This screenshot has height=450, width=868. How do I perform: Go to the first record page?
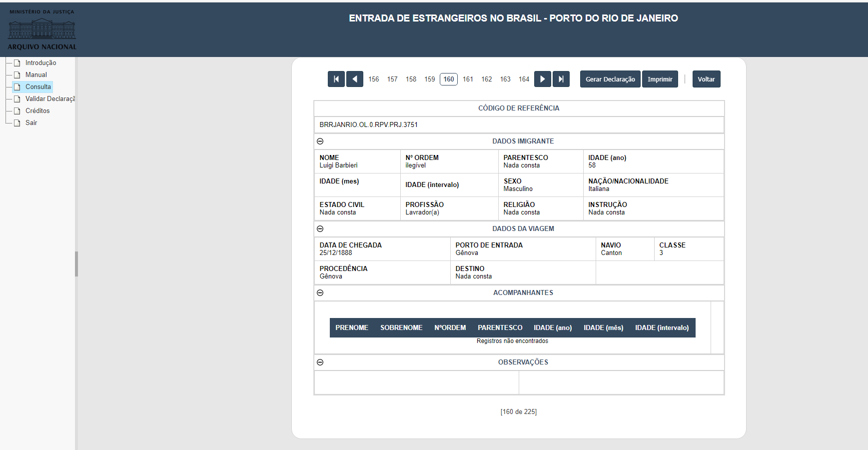pos(336,79)
